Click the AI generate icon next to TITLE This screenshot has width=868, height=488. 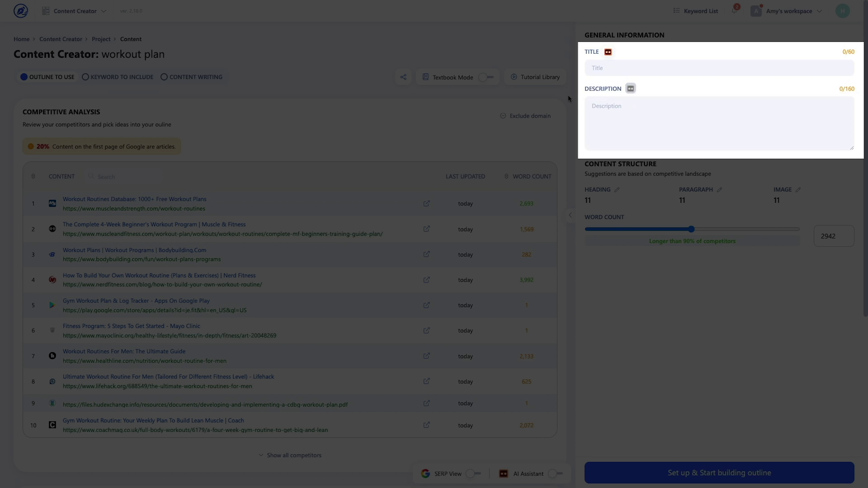pyautogui.click(x=608, y=52)
